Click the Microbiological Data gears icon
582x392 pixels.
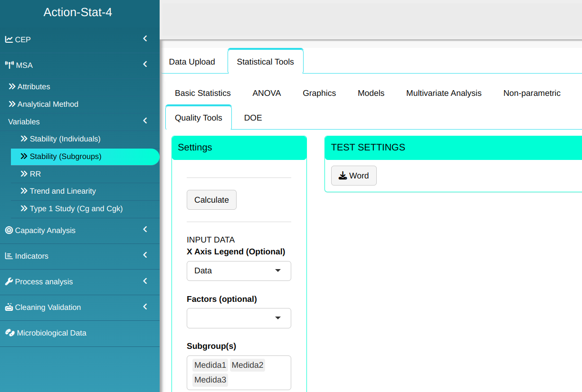[x=10, y=333]
